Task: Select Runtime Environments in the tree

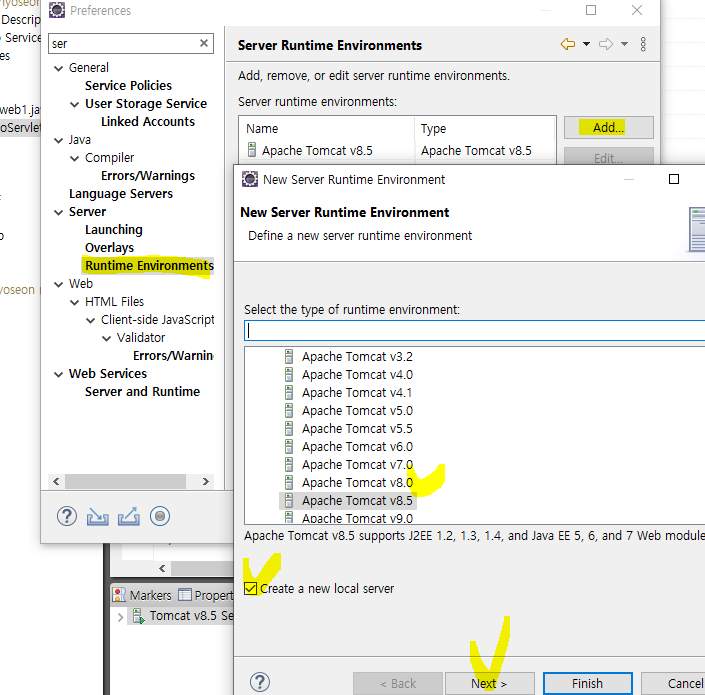Action: click(x=149, y=266)
